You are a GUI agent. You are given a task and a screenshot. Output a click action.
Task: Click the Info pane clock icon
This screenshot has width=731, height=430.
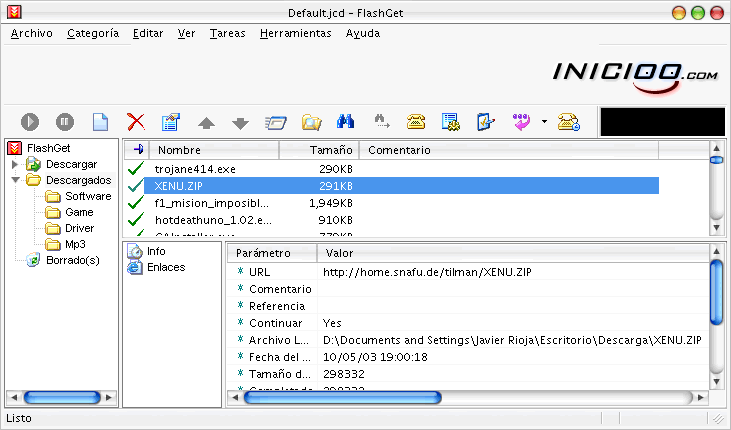tap(135, 251)
